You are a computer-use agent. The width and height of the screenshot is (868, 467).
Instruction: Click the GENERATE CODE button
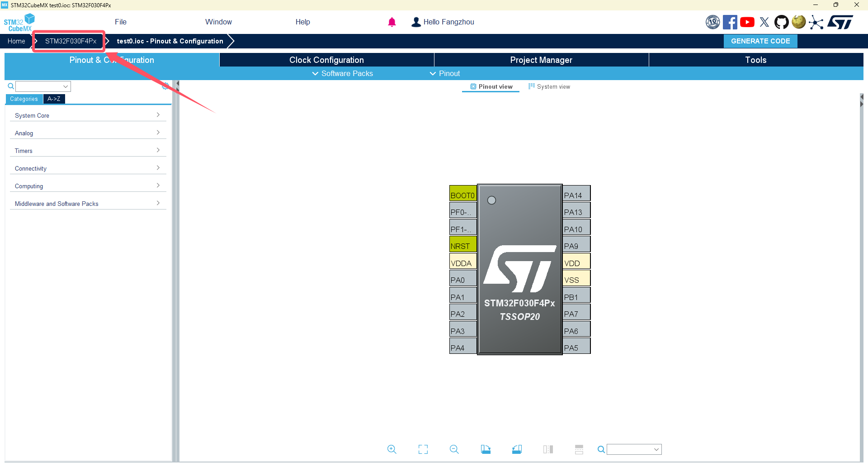tap(760, 41)
